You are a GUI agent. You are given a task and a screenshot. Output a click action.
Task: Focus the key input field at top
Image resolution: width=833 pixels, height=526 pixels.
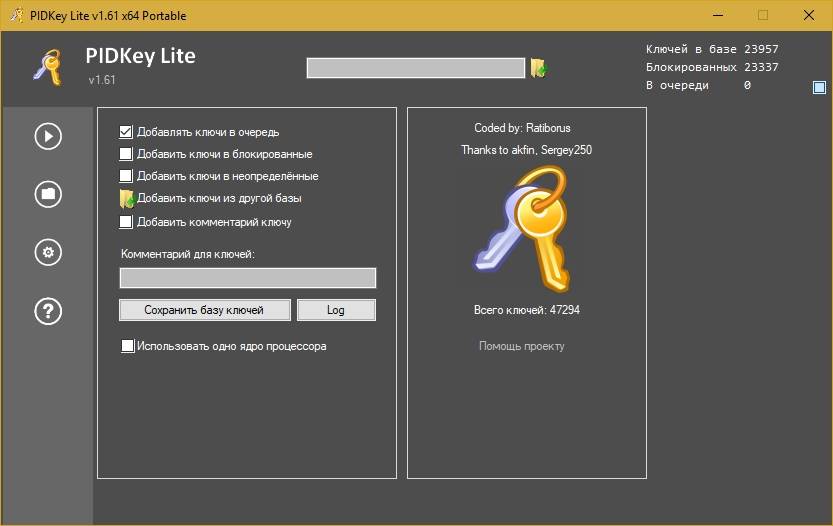(x=416, y=68)
